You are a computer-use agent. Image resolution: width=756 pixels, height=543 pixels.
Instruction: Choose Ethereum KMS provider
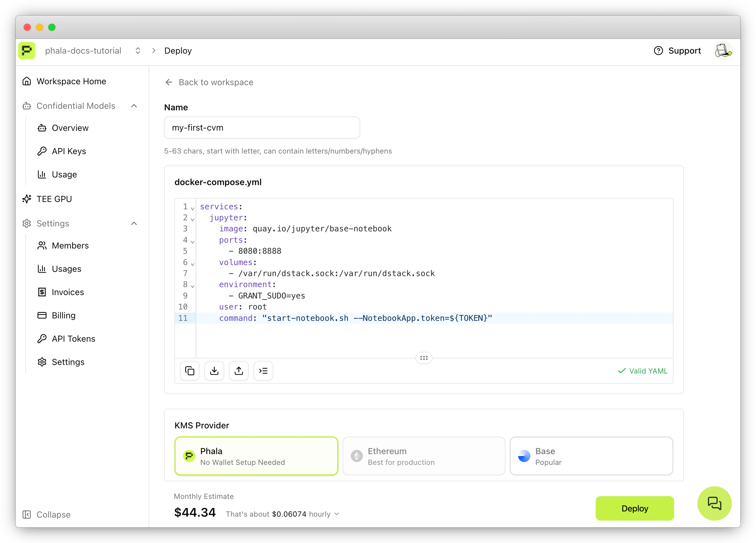click(x=423, y=456)
